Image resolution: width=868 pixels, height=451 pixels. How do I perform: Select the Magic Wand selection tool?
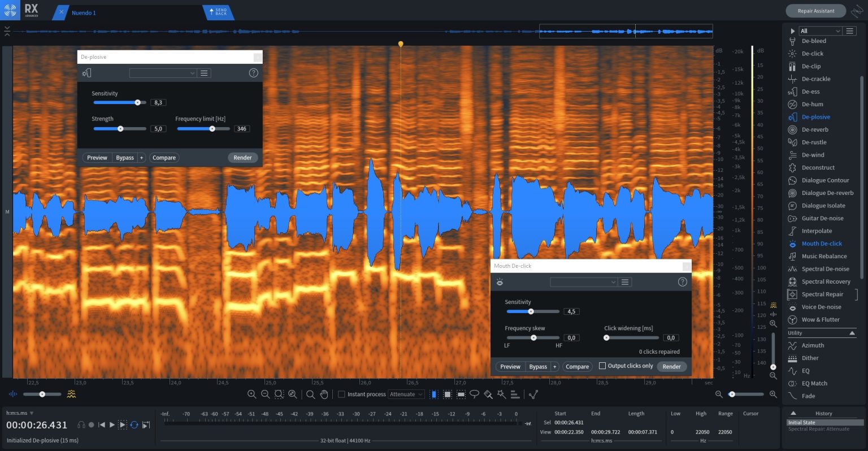(501, 394)
